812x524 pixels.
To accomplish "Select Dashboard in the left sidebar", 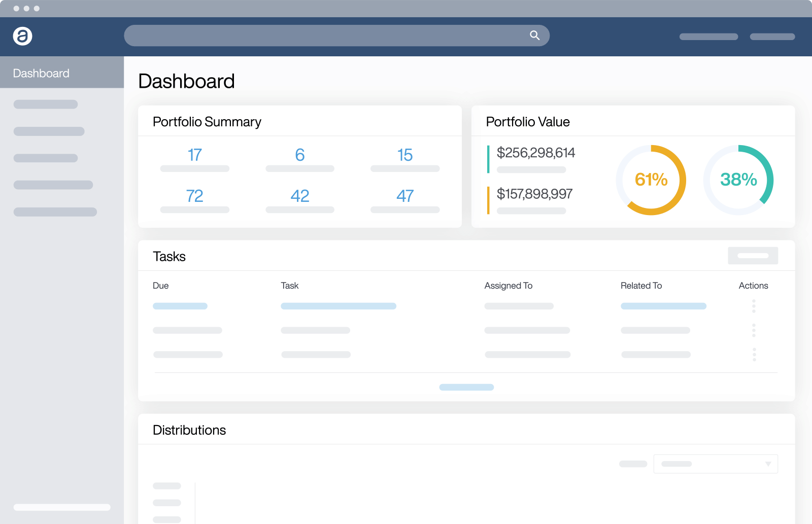I will (x=41, y=73).
